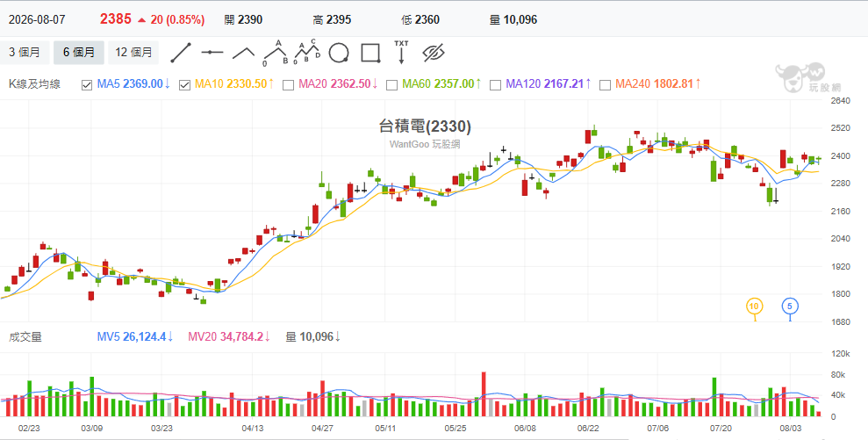Viewport: 868px width, 440px height.
Task: Select the 0-A-B-C-D wave pattern tool
Action: click(x=307, y=52)
